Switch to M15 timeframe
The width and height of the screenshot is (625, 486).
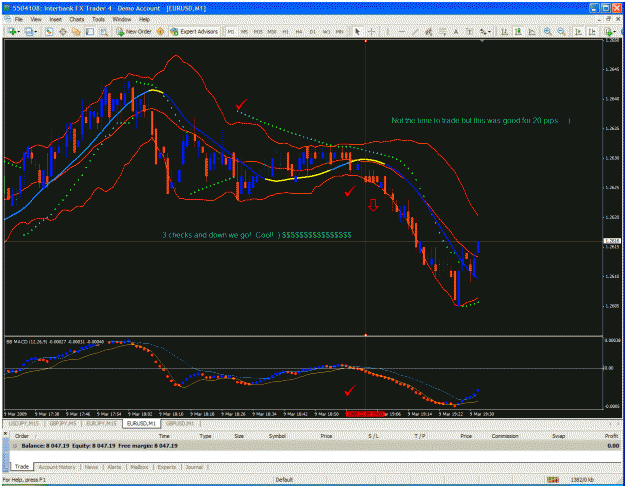(258, 31)
